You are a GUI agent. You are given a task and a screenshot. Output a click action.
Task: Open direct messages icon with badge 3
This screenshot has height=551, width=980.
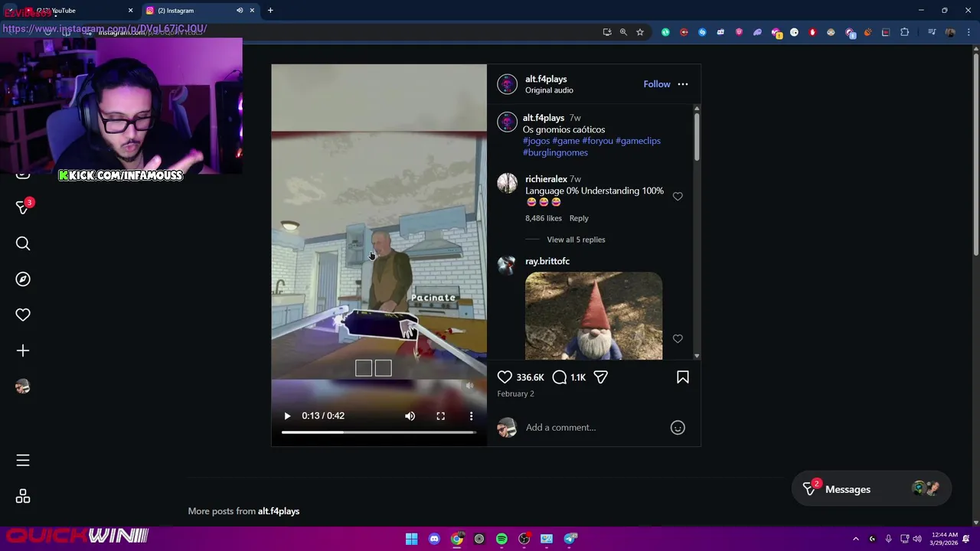[23, 207]
